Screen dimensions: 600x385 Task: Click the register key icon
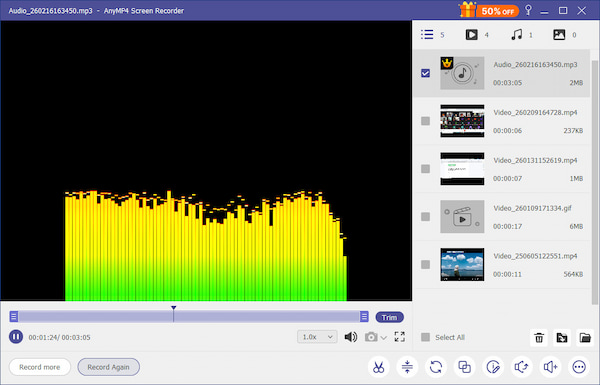pos(528,10)
